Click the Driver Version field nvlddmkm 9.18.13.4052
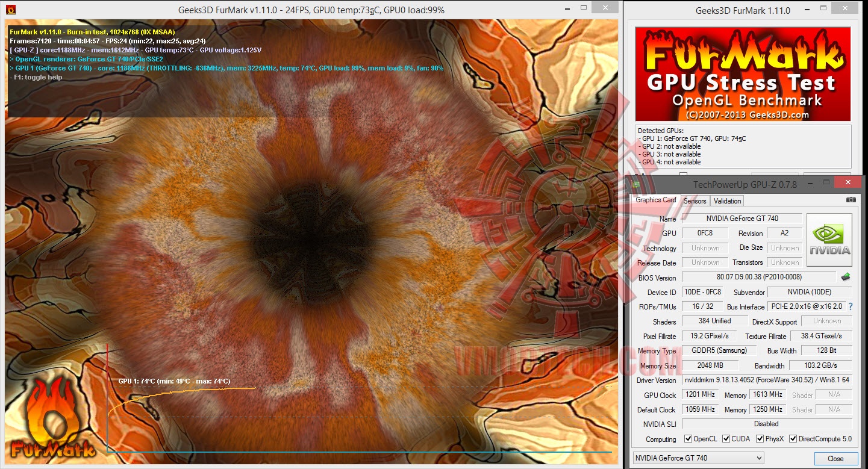This screenshot has height=469, width=868. click(x=767, y=380)
